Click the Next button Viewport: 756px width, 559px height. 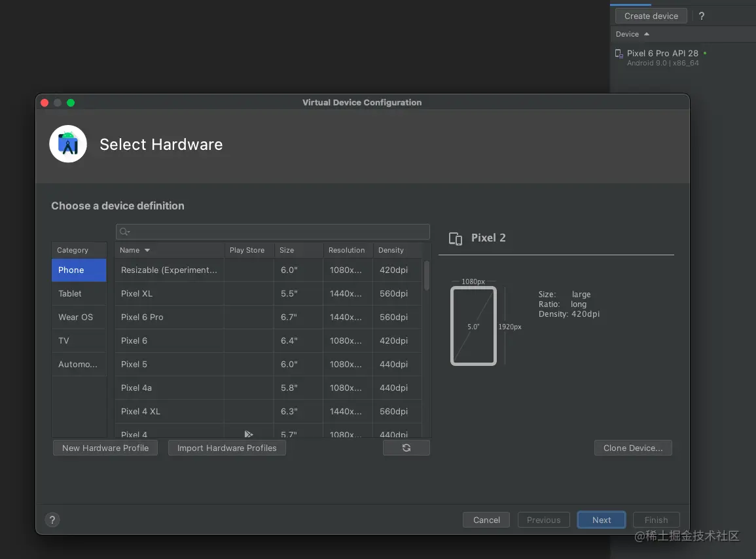(x=602, y=520)
